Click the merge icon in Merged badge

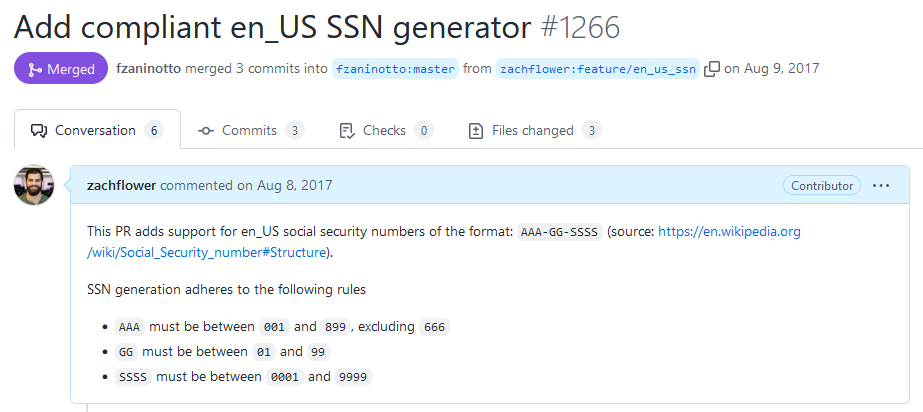(x=34, y=69)
